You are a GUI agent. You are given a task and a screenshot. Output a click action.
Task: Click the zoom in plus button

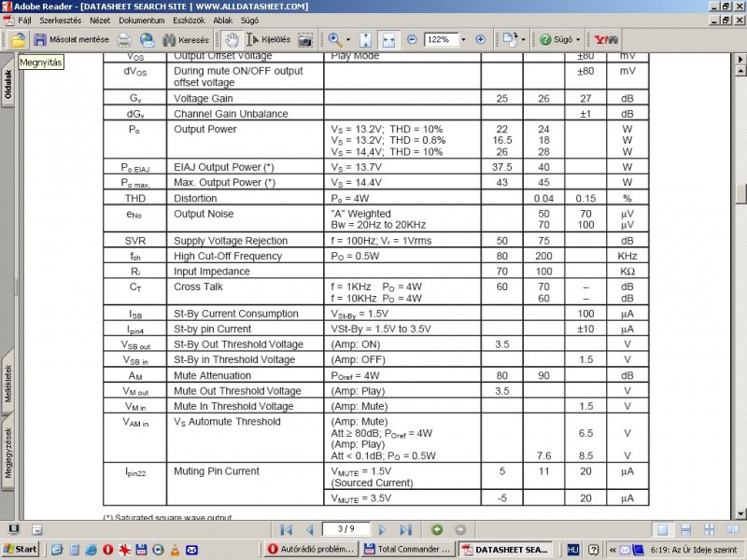[480, 39]
